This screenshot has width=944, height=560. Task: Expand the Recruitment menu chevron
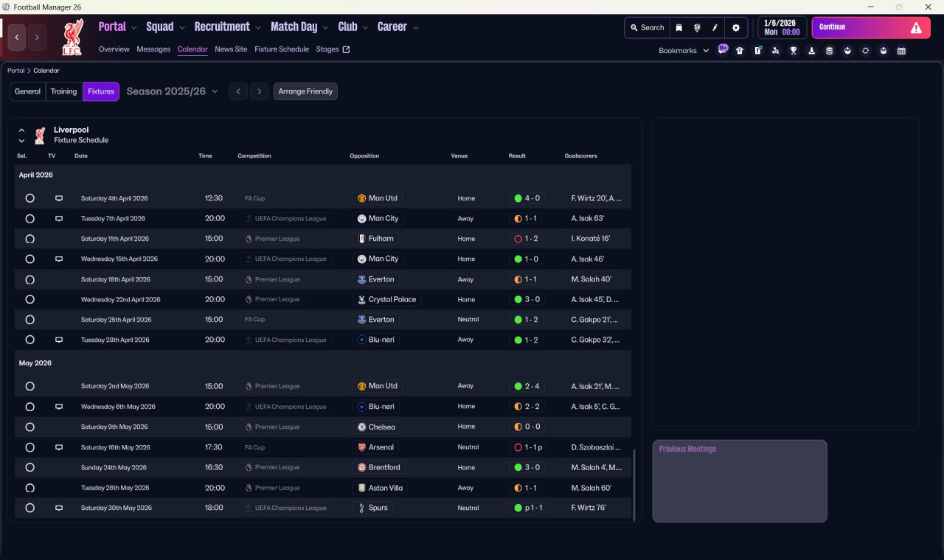[x=258, y=28]
